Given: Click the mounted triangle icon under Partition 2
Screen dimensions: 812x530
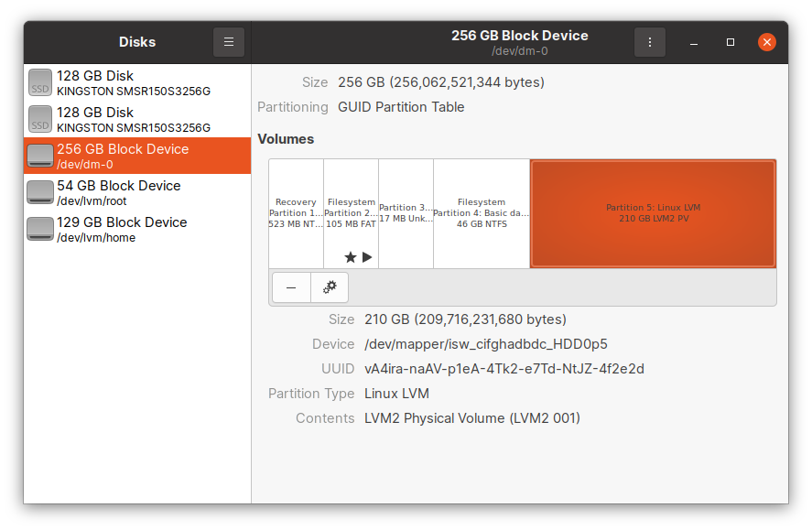Looking at the screenshot, I should tap(368, 257).
